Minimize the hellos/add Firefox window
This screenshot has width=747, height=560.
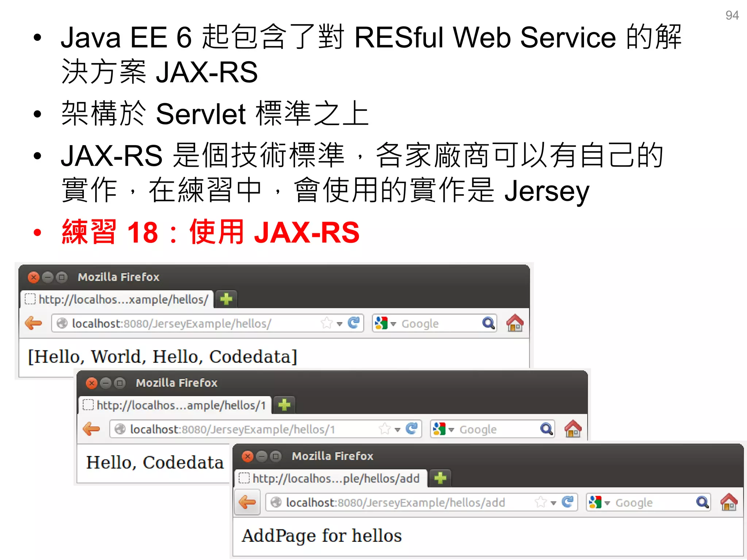click(x=262, y=456)
